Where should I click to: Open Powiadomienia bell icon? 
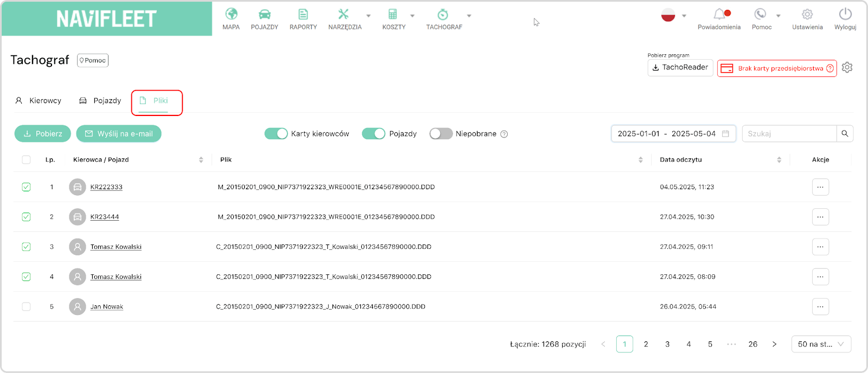719,14
